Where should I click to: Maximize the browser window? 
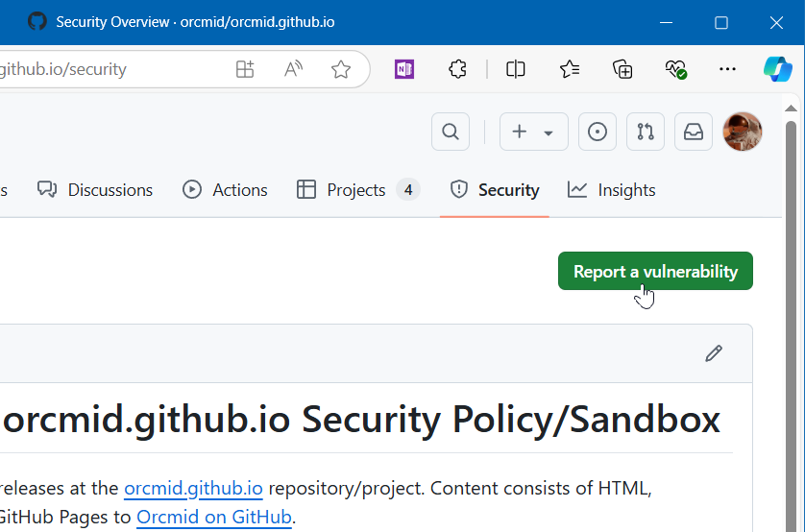pyautogui.click(x=721, y=22)
